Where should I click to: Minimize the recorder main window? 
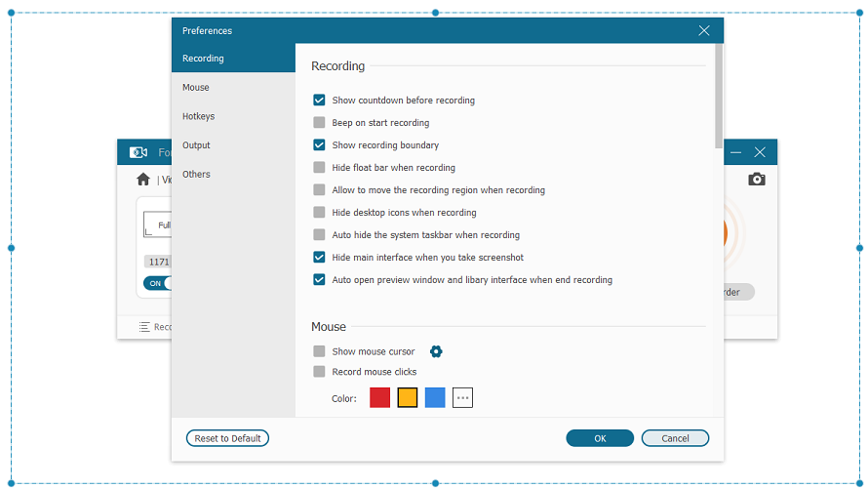[735, 152]
